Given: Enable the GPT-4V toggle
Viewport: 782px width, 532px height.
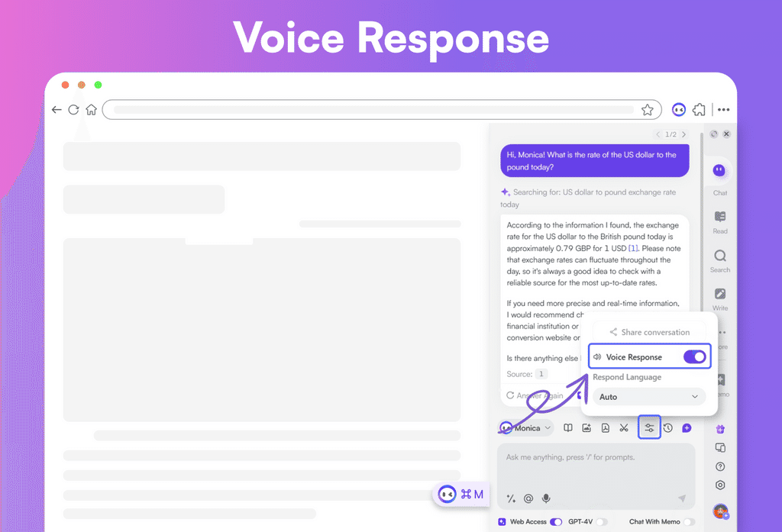Looking at the screenshot, I should 602,522.
